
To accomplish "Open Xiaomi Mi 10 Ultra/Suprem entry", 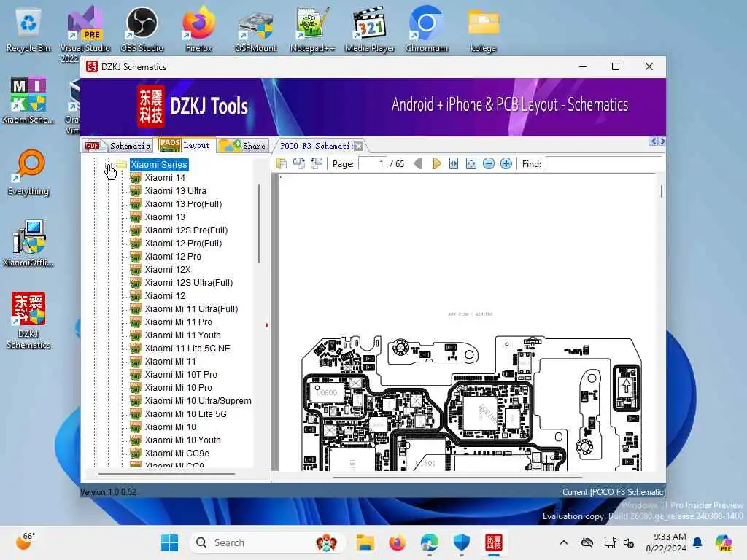I will coord(198,401).
